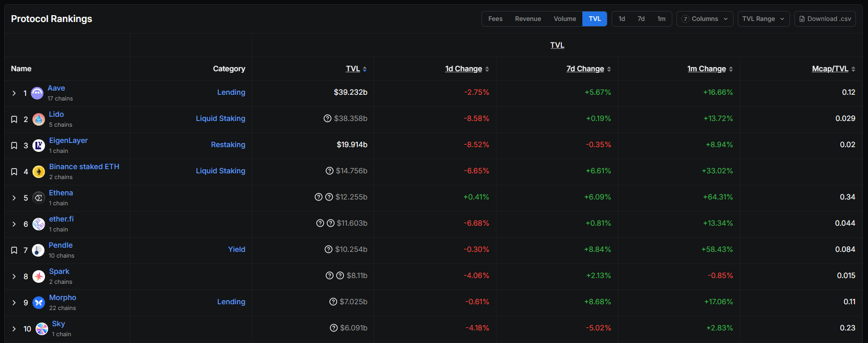Image resolution: width=868 pixels, height=343 pixels.
Task: Open the Lending category in Aave's row
Action: tap(231, 92)
